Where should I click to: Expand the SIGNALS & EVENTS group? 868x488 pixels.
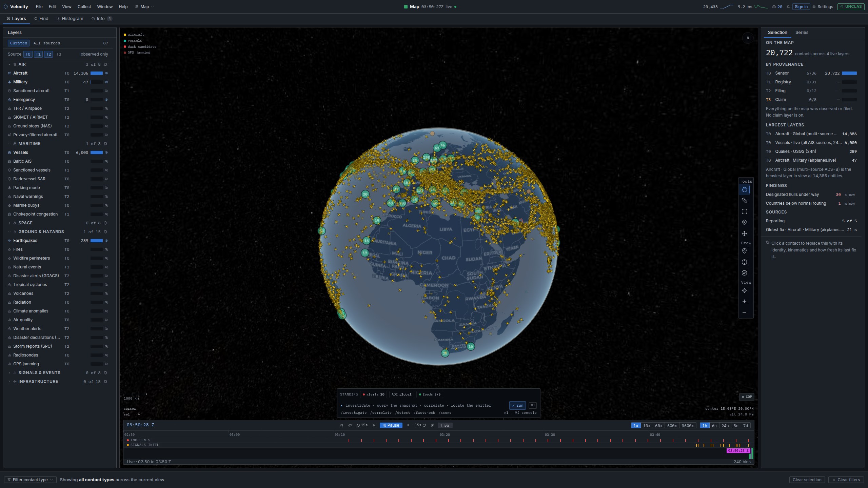click(x=9, y=373)
